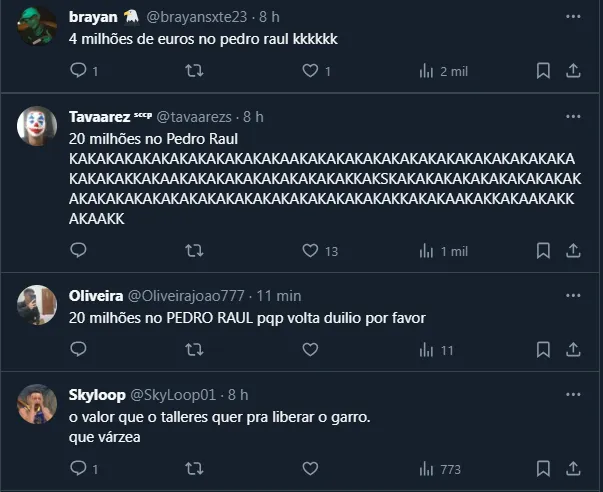Open more menu on Tavaarez's tweet
This screenshot has height=492, width=603.
pos(572,117)
